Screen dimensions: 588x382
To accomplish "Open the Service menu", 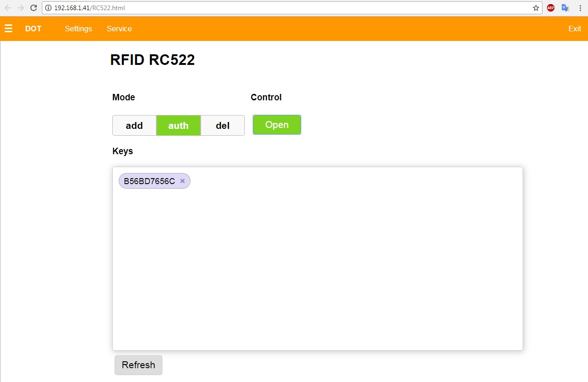I will [119, 29].
